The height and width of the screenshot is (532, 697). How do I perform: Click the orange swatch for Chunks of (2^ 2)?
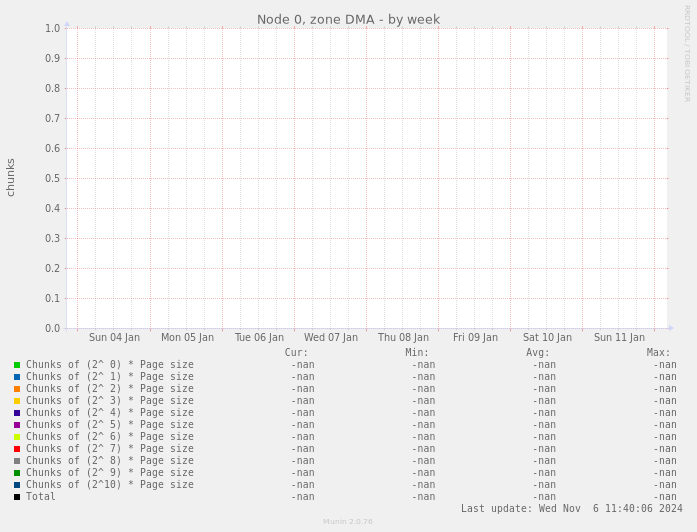[x=17, y=389]
